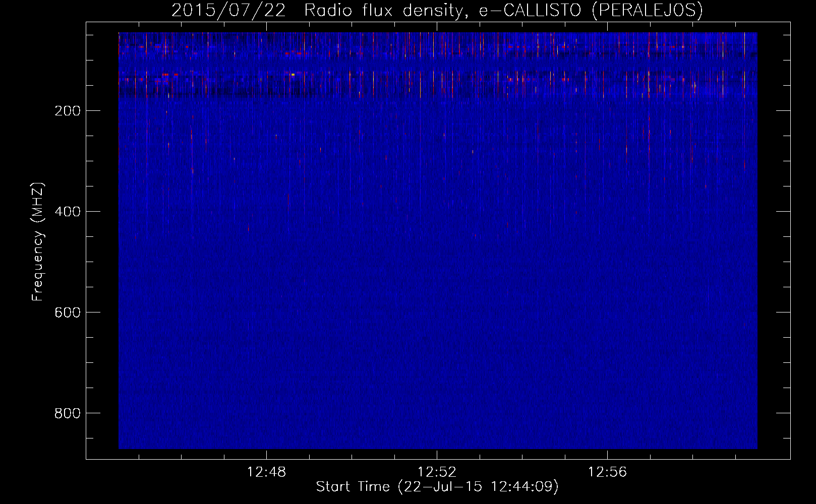Select the 'Frequency (MHZ)' axis label

click(x=38, y=241)
